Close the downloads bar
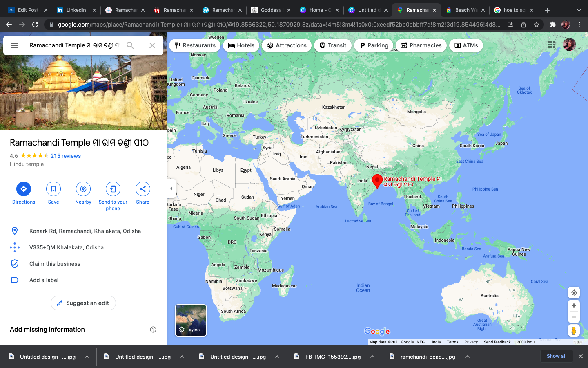 click(580, 356)
